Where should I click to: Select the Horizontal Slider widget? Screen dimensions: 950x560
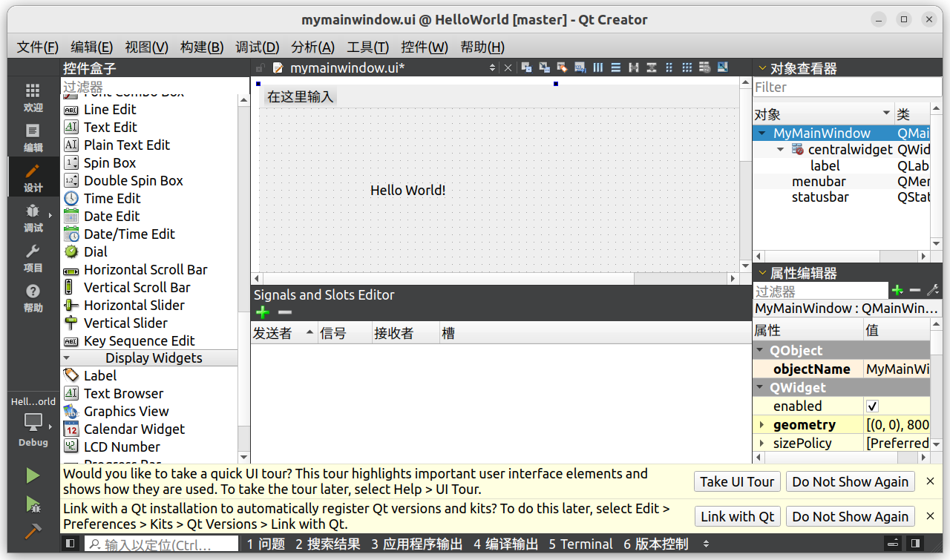pyautogui.click(x=134, y=305)
